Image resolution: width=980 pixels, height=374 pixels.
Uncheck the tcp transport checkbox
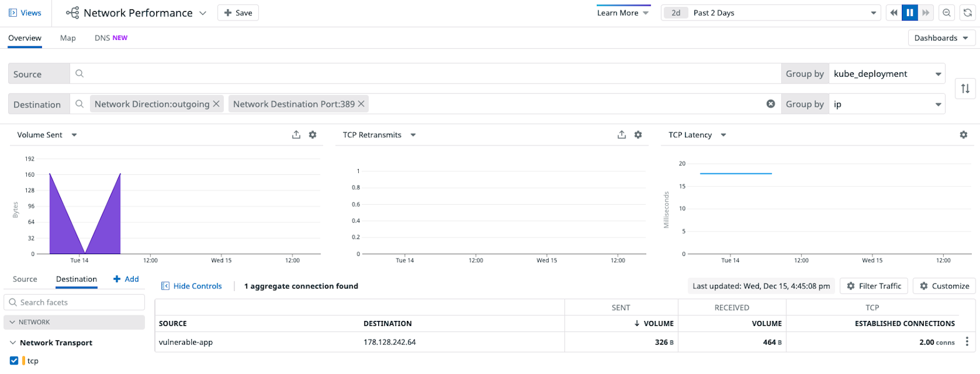(x=14, y=360)
